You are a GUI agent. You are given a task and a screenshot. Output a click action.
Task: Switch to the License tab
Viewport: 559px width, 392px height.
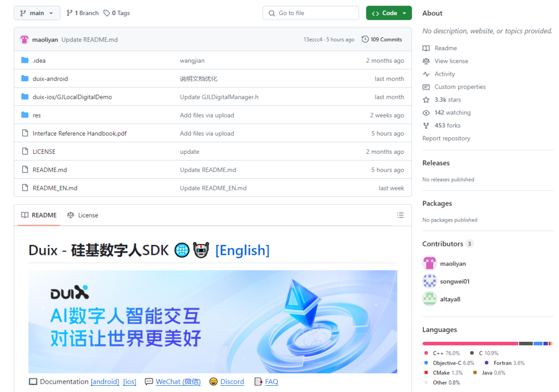(x=83, y=215)
